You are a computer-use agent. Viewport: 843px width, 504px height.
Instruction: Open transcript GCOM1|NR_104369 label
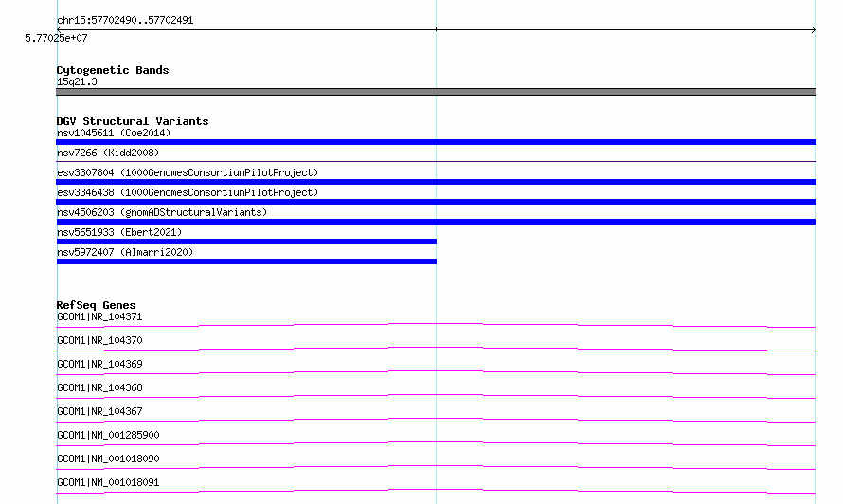point(99,364)
